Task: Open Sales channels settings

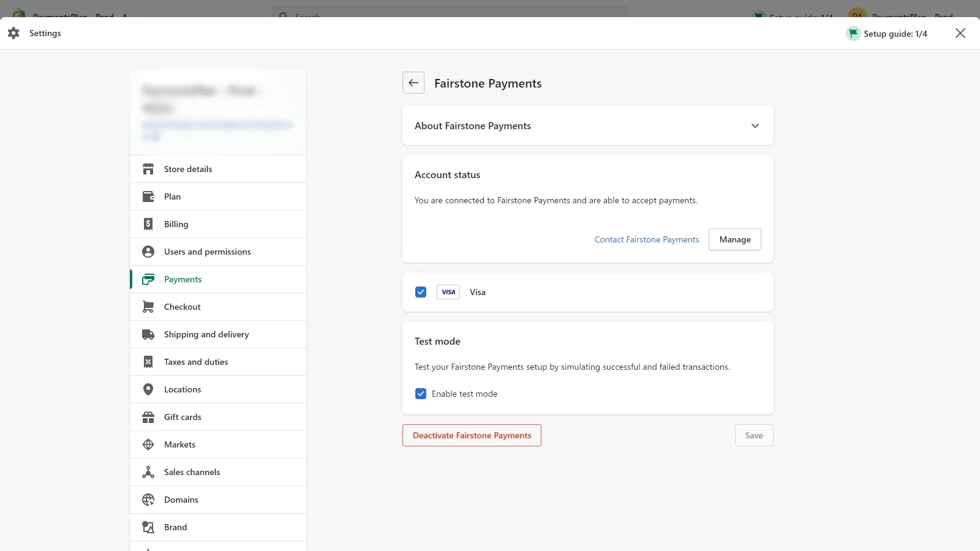Action: pyautogui.click(x=218, y=472)
